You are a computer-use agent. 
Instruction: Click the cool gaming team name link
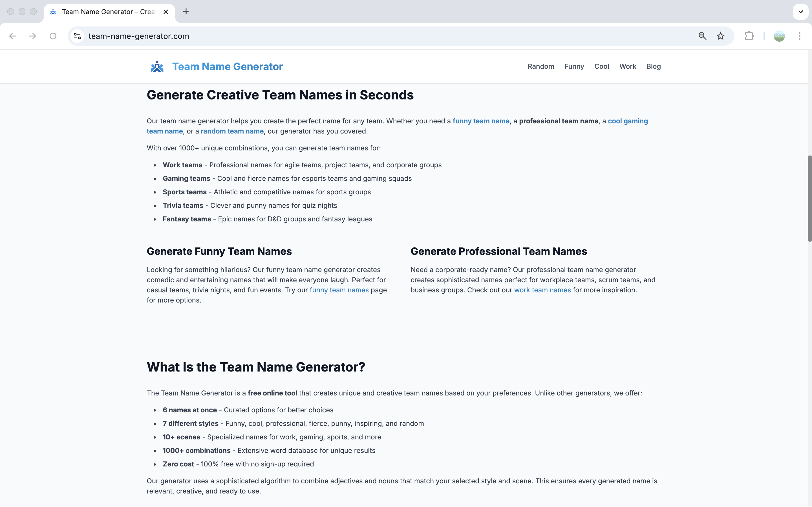pyautogui.click(x=627, y=121)
